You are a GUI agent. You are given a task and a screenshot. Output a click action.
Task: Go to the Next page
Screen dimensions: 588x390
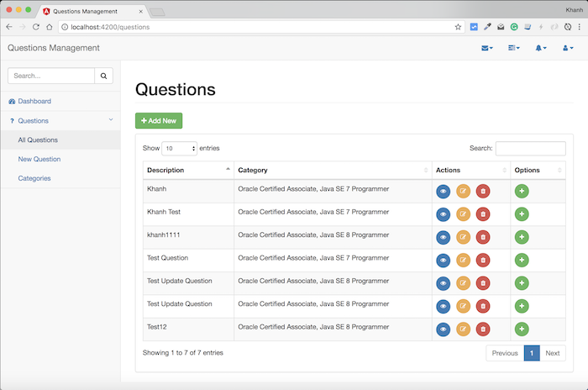coord(553,353)
